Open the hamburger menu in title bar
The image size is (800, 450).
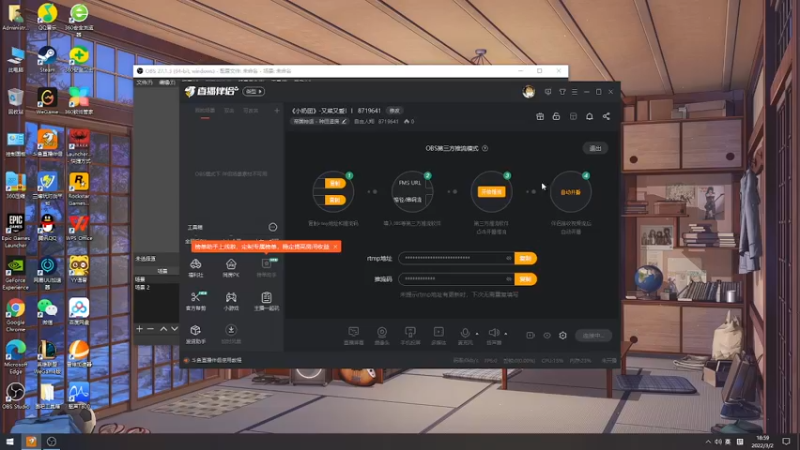pos(574,92)
